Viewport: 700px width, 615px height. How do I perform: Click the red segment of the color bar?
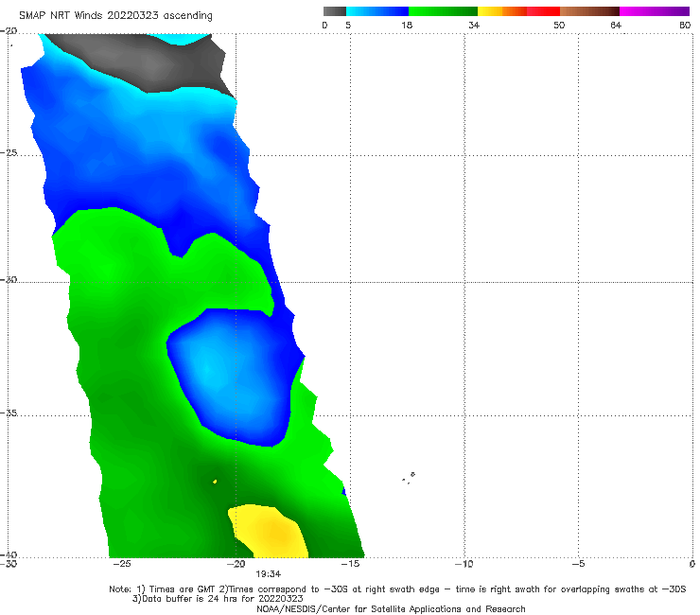pyautogui.click(x=543, y=11)
